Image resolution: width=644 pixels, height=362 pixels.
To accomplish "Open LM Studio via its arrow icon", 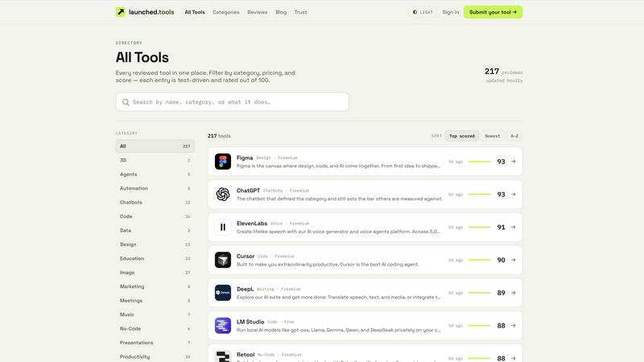I will [x=514, y=326].
